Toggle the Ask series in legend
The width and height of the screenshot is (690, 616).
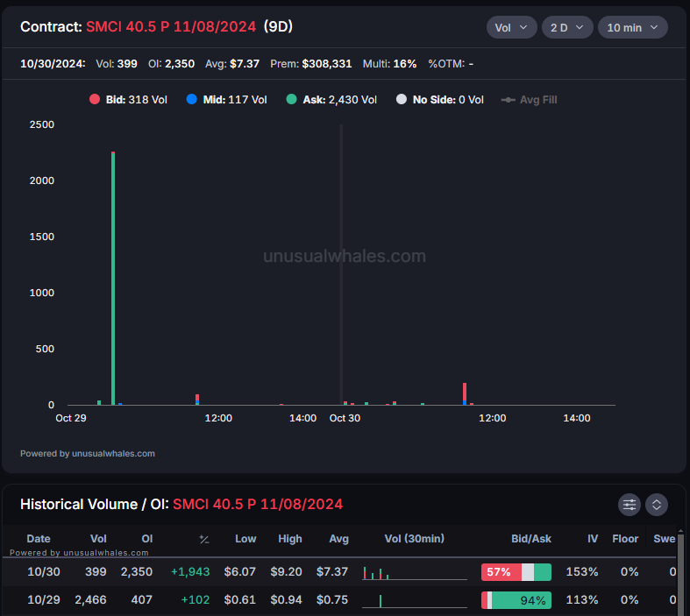(x=331, y=100)
